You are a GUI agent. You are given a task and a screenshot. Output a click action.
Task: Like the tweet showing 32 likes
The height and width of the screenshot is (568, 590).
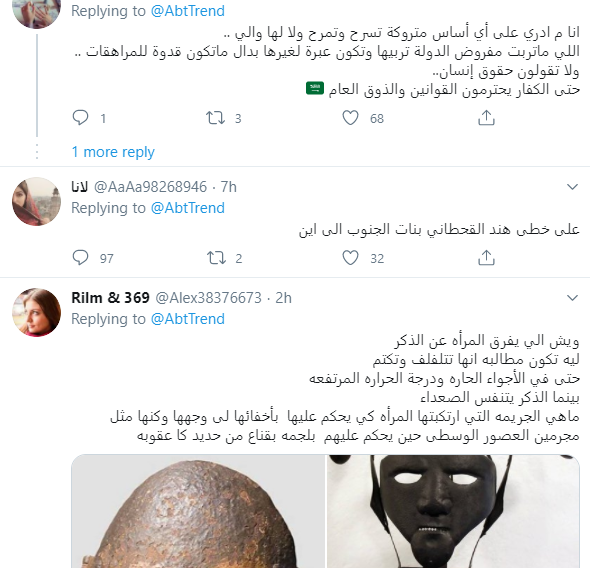click(350, 258)
